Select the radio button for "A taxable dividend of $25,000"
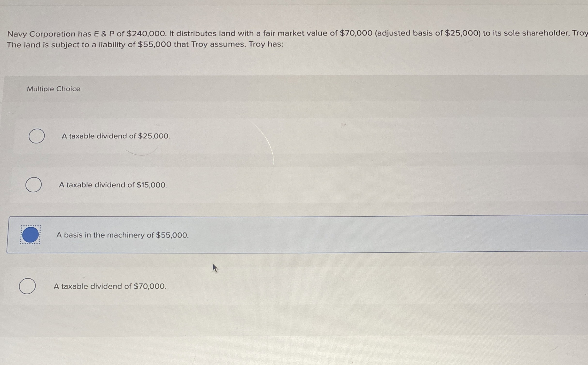 coord(36,136)
